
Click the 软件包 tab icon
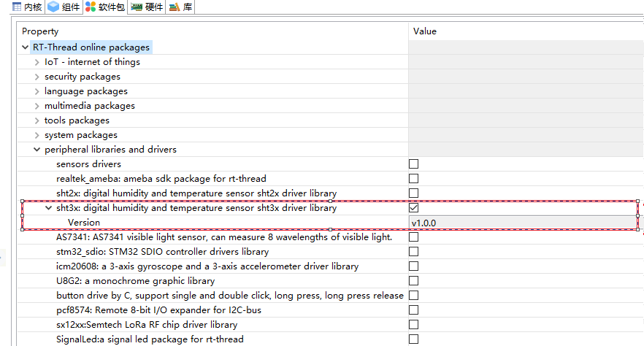(91, 7)
